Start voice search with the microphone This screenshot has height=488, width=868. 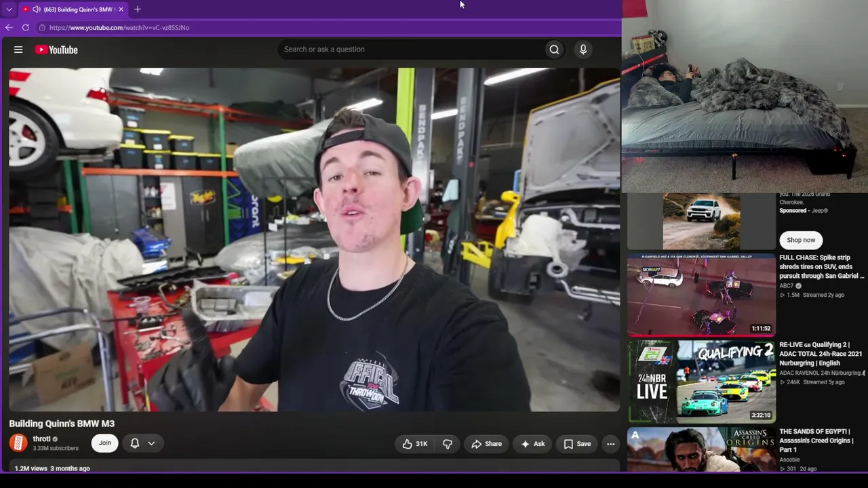click(583, 49)
